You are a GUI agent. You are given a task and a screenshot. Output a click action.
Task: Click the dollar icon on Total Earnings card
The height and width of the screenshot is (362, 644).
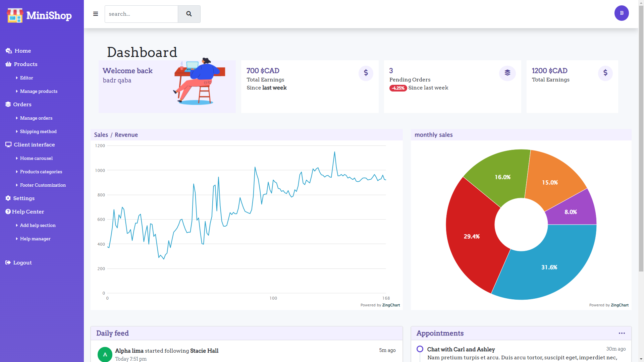pyautogui.click(x=366, y=73)
